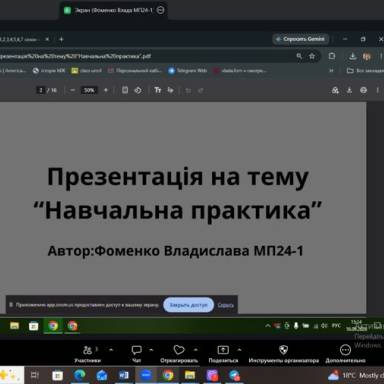Click the redo icon in PDF toolbar

pos(201,90)
